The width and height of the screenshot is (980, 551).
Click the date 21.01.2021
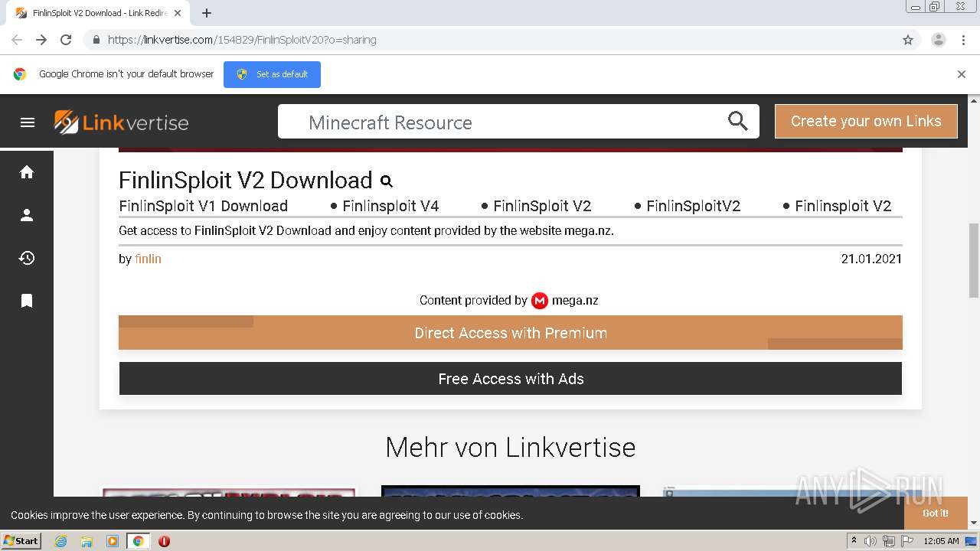point(871,259)
